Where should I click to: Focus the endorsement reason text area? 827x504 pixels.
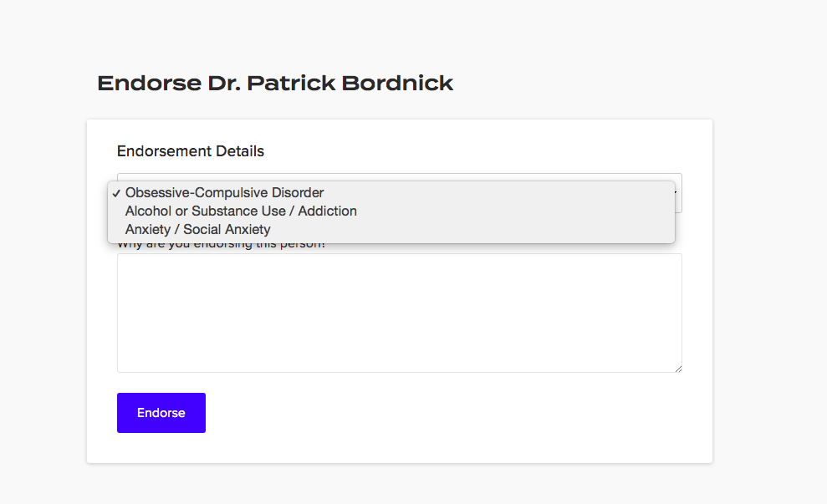point(399,313)
